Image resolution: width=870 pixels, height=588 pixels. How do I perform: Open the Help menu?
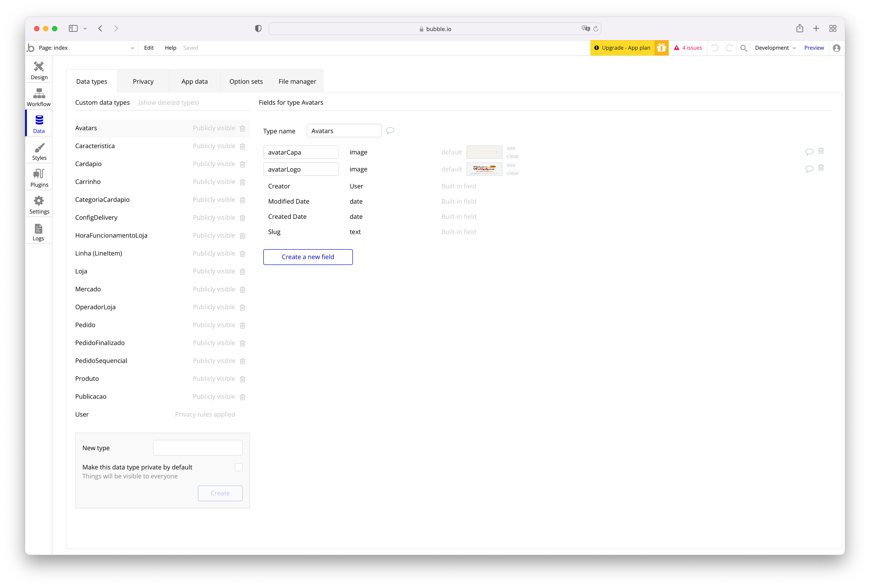170,48
